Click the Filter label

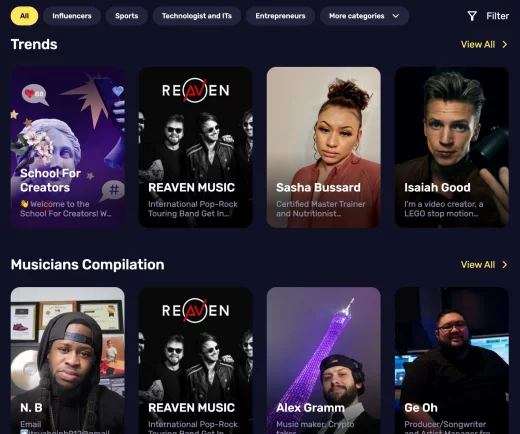[497, 16]
